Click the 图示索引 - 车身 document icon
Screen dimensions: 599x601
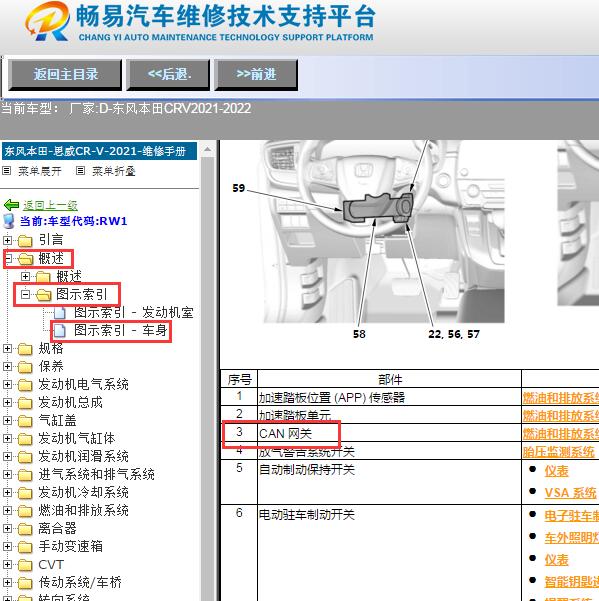[x=60, y=330]
